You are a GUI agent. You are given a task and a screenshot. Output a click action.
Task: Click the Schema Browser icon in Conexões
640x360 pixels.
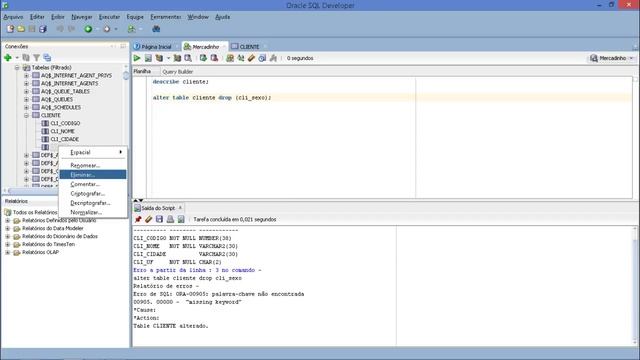[x=47, y=58]
